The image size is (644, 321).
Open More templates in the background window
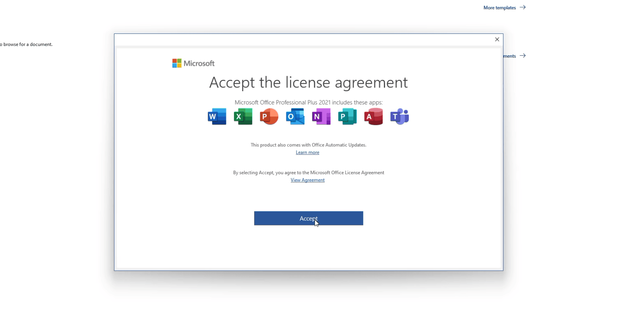pos(505,8)
